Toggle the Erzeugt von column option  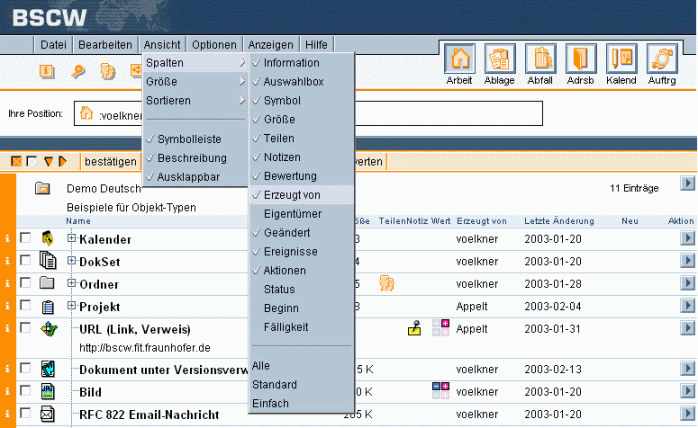[x=291, y=195]
